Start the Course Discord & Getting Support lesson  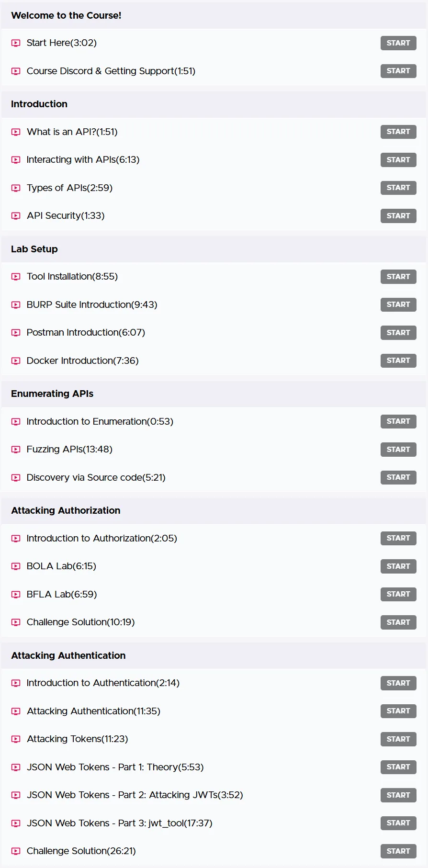398,71
